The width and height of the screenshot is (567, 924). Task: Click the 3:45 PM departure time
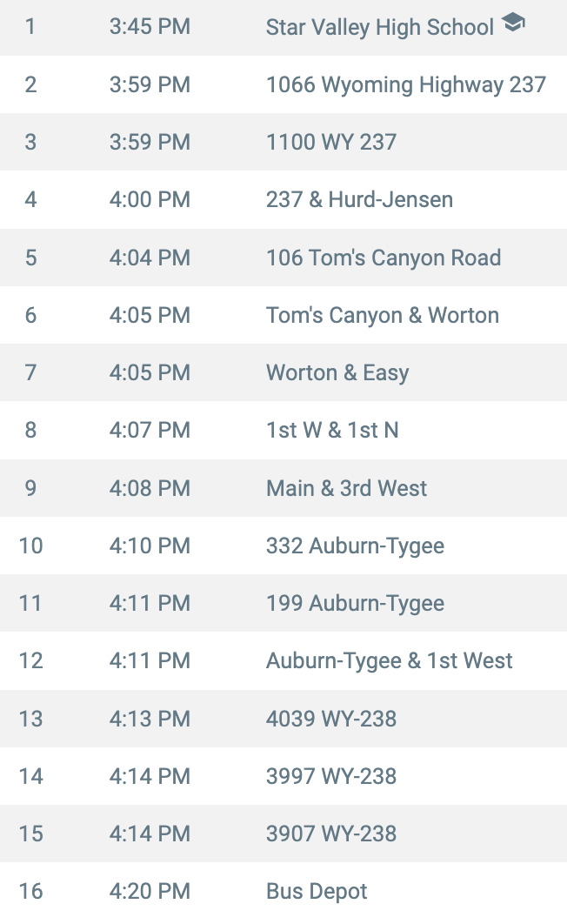coord(150,26)
